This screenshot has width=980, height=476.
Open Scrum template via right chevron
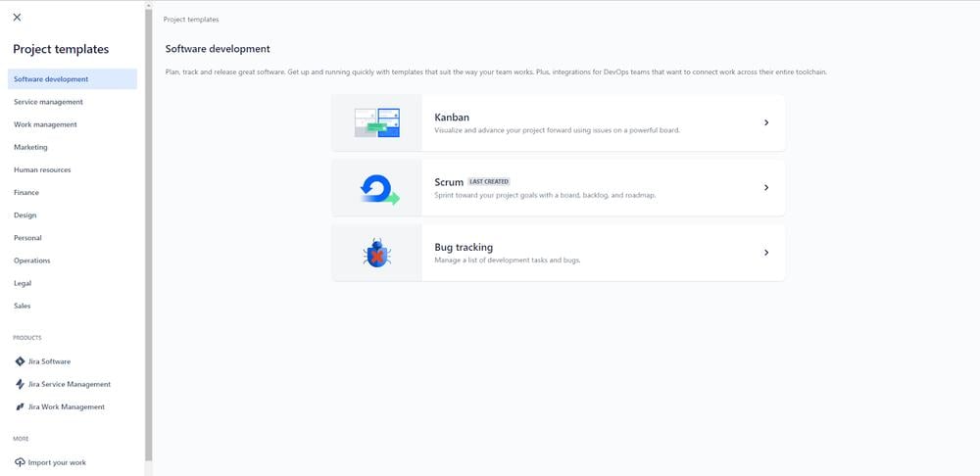tap(766, 188)
